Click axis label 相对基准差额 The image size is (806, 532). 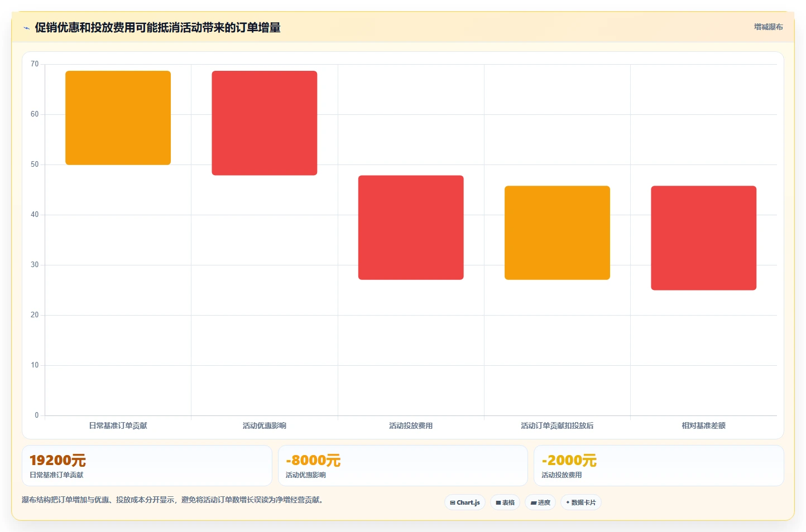tap(704, 425)
